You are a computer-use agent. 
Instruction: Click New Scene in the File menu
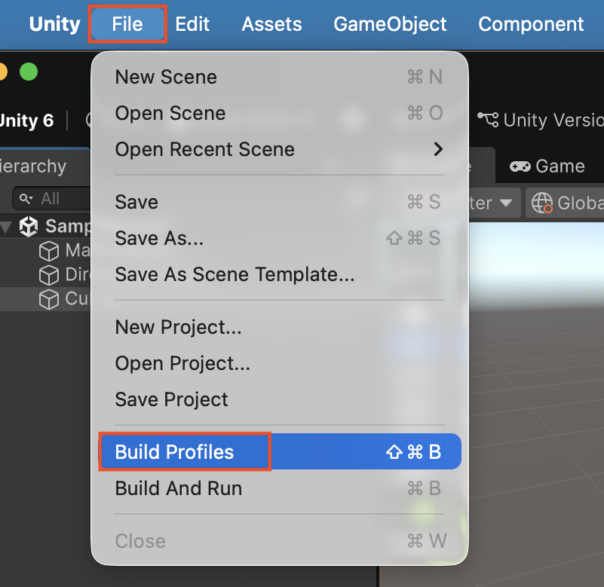coord(166,77)
